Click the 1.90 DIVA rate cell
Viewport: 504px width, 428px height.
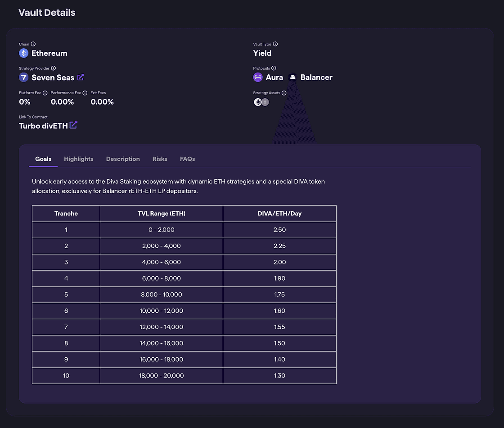[279, 278]
